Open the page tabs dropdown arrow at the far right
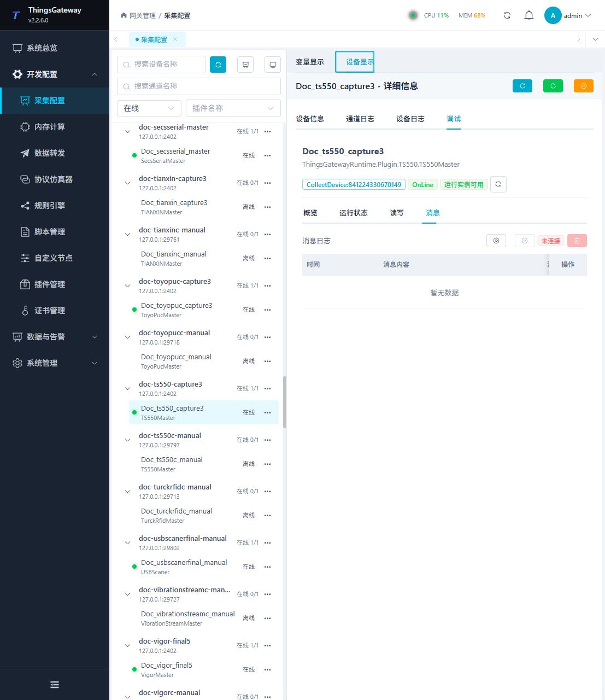Image resolution: width=605 pixels, height=700 pixels. point(595,39)
